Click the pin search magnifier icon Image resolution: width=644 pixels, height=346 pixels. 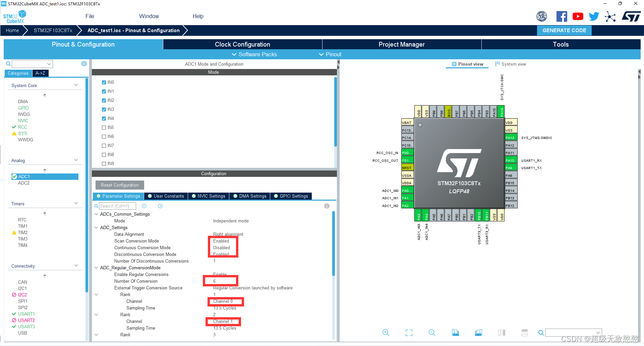(541, 333)
